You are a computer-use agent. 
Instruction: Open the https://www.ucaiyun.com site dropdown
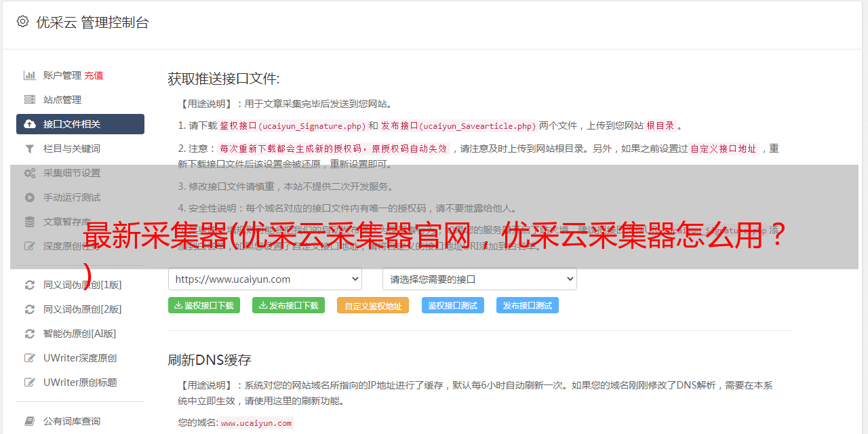(x=264, y=279)
